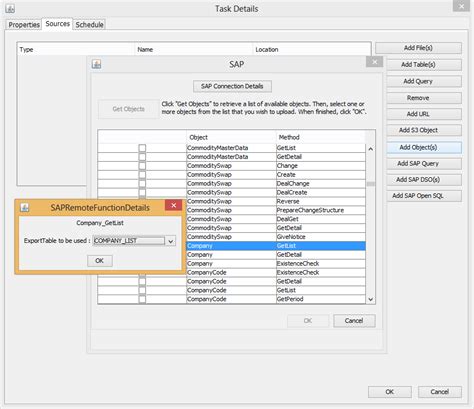Click the scrollbar thumb in objects list
Image resolution: width=474 pixels, height=409 pixels.
371,184
